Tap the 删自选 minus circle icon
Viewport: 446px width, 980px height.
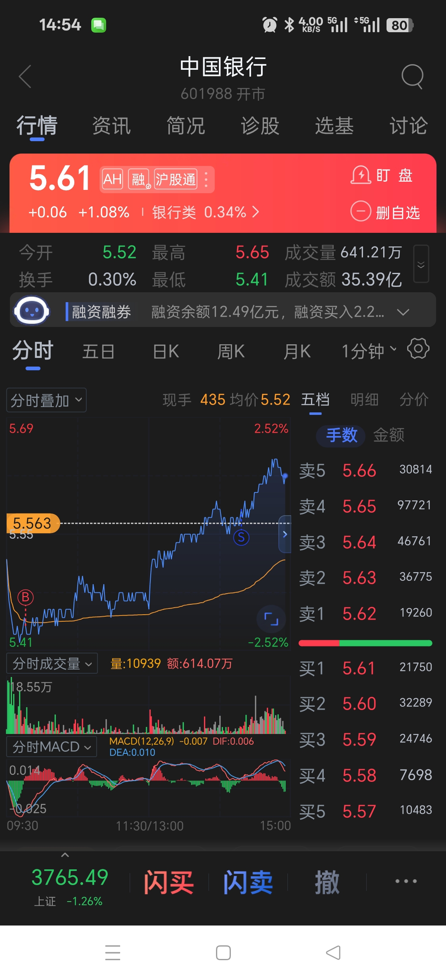point(361,211)
